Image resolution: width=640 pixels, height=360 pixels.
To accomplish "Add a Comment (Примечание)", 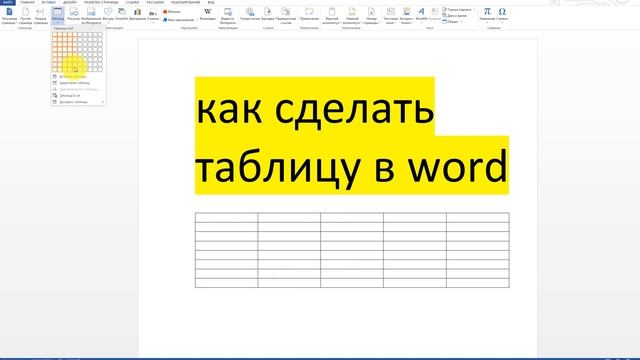I will click(309, 14).
